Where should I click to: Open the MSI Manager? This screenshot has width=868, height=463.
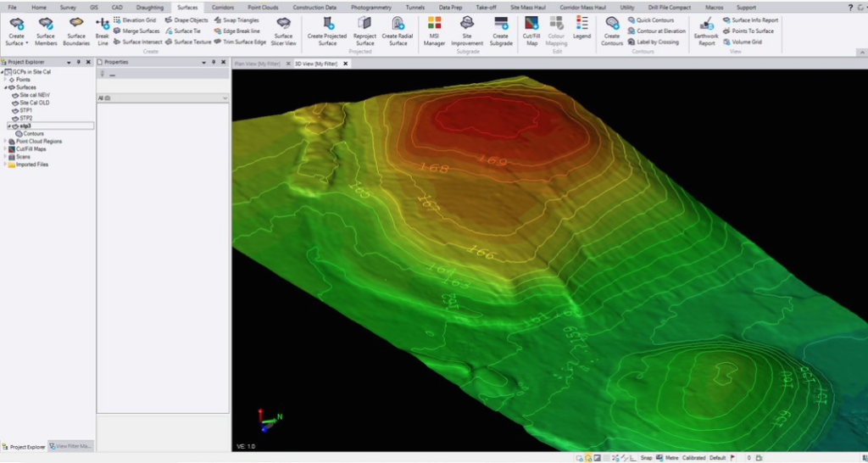coord(435,31)
